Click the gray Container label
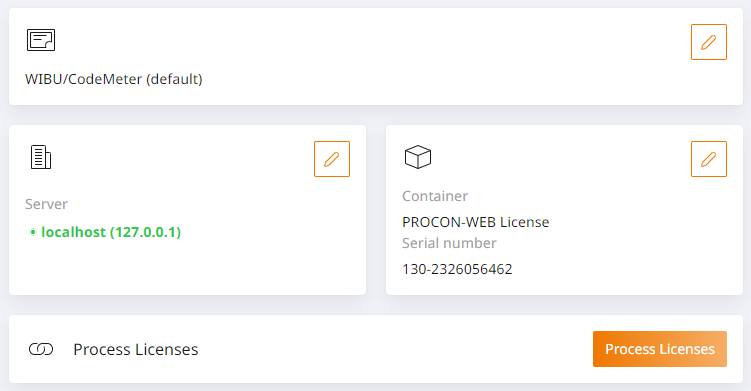Viewport: 751px width, 391px height. (x=435, y=196)
